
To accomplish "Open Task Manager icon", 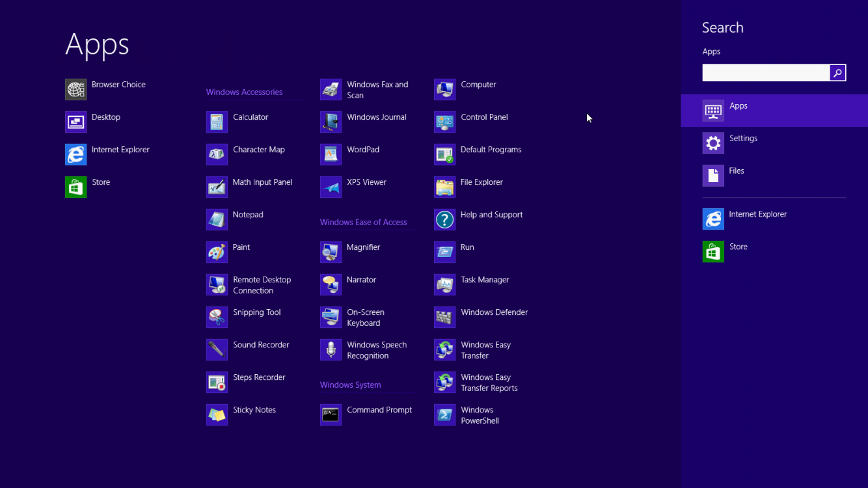I will (x=444, y=284).
